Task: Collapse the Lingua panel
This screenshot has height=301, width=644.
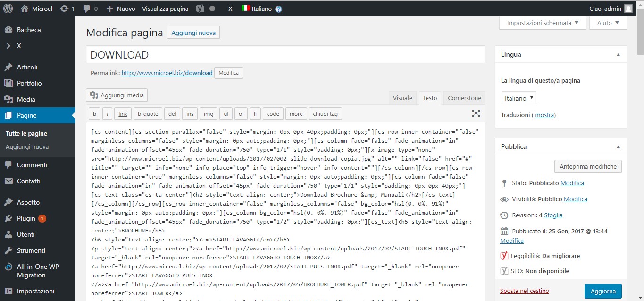Action: [618, 55]
